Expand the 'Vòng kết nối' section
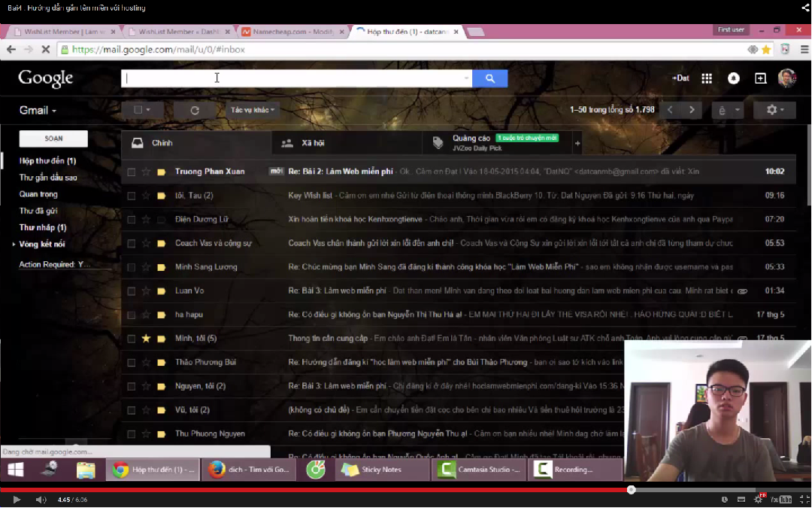Image resolution: width=812 pixels, height=508 pixels. click(x=14, y=245)
